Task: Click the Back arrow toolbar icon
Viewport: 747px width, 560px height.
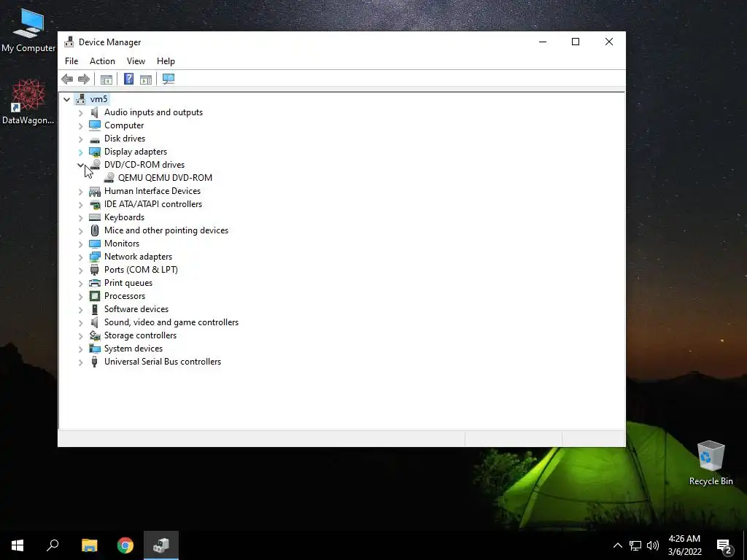Action: pos(67,79)
